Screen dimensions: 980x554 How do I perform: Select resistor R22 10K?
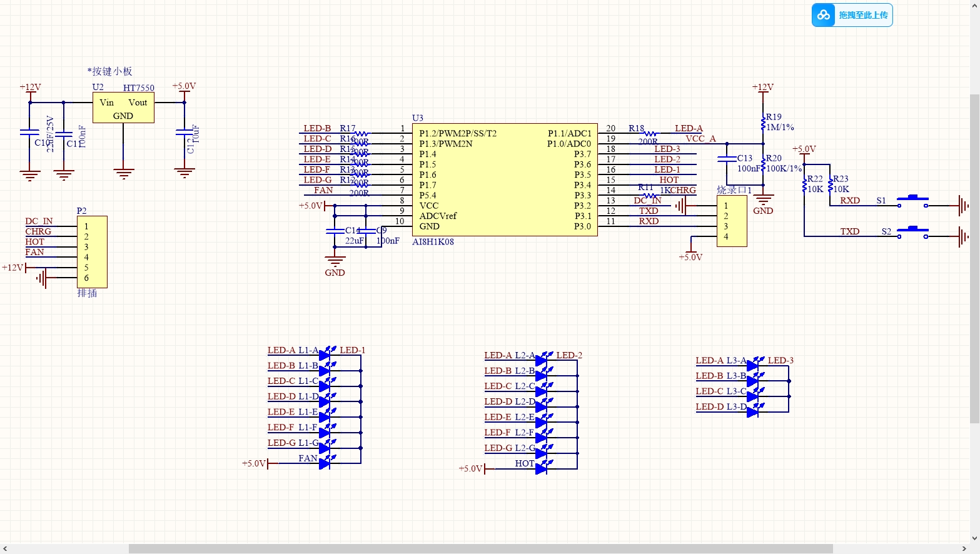click(x=804, y=184)
